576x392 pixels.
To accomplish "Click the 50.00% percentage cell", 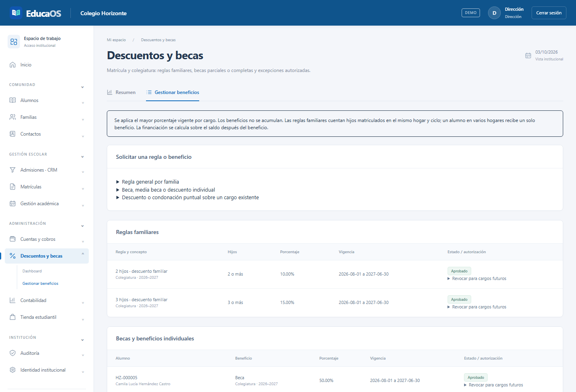I will coord(326,381).
